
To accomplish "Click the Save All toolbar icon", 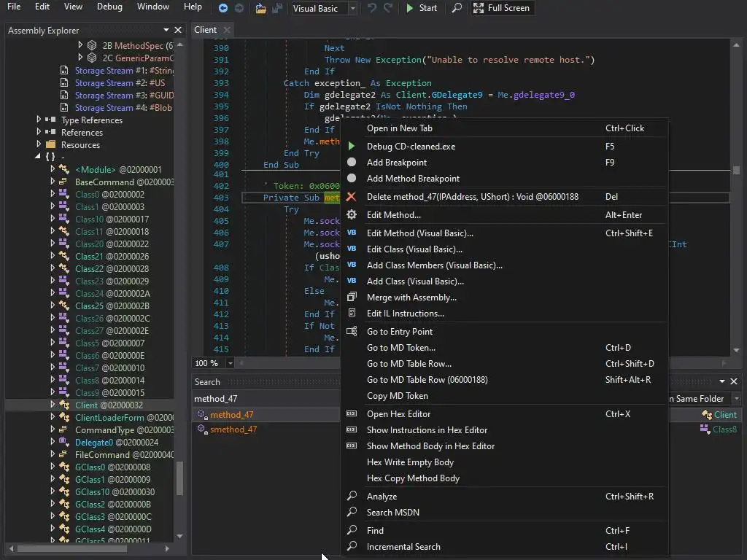I will [276, 8].
